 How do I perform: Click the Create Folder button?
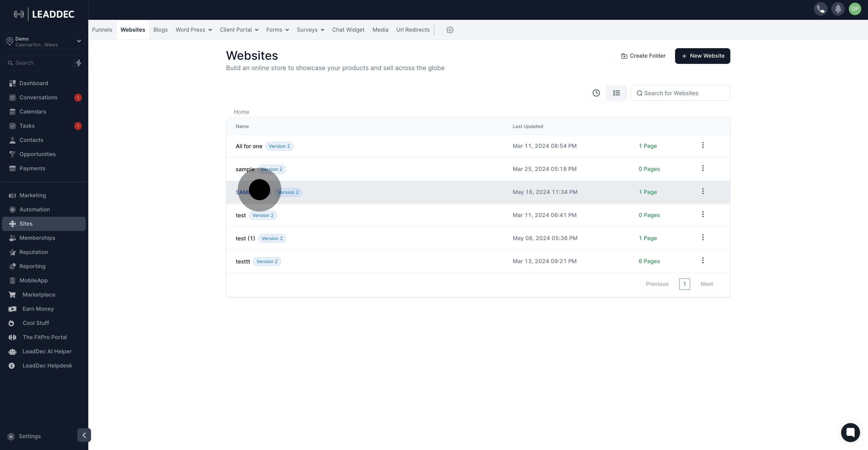pos(643,56)
